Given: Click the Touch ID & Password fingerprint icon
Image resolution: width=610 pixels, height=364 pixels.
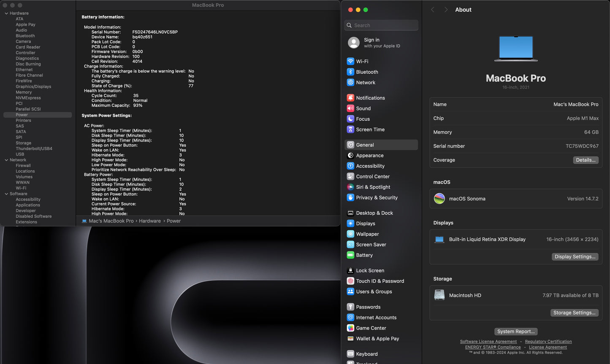Looking at the screenshot, I should 350,281.
